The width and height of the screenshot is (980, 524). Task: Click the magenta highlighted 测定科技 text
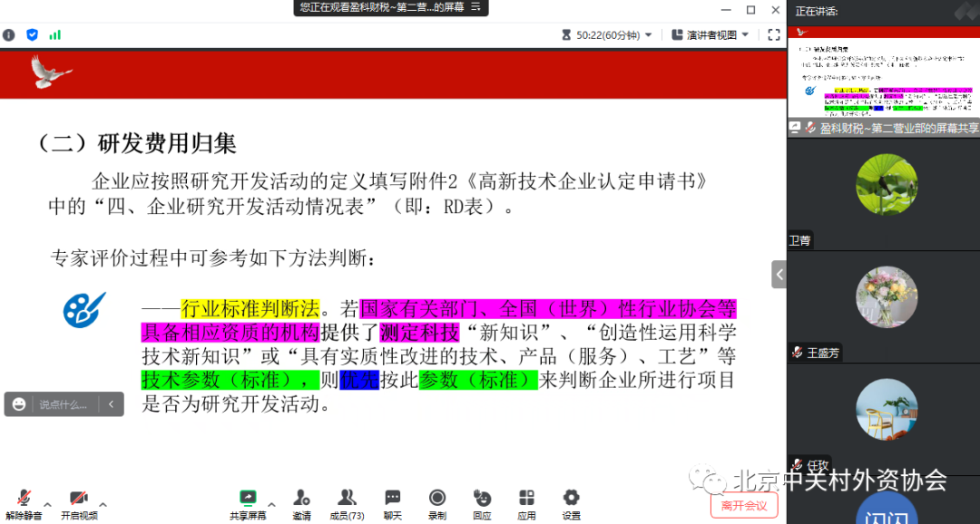419,332
